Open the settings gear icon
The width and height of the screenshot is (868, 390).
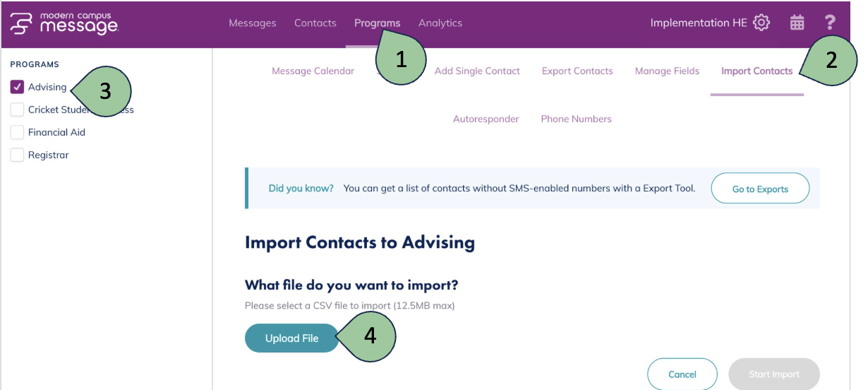[761, 23]
